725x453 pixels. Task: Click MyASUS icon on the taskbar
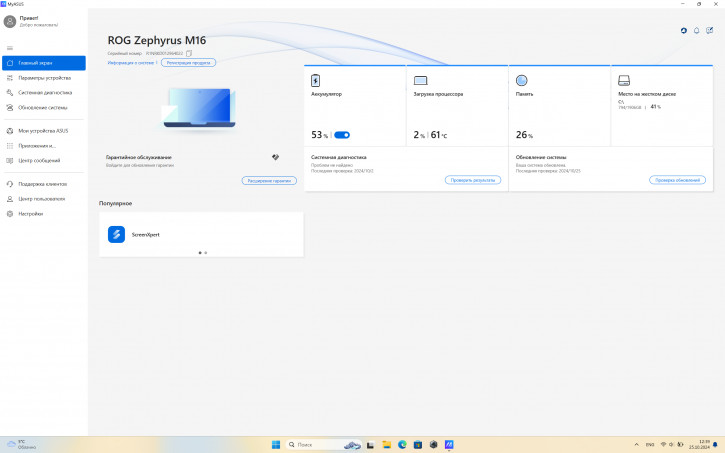click(449, 445)
